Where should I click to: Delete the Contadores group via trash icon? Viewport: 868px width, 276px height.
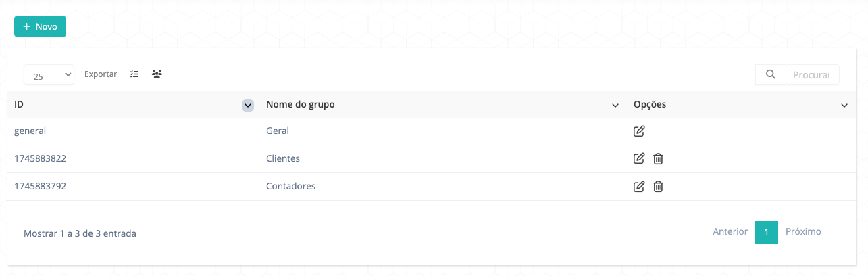[x=658, y=187]
